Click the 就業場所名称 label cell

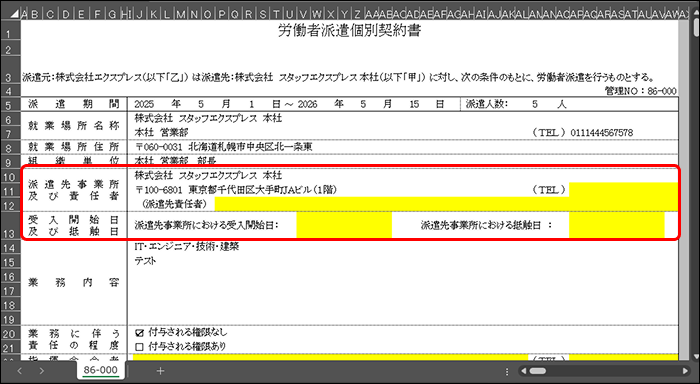[74, 125]
